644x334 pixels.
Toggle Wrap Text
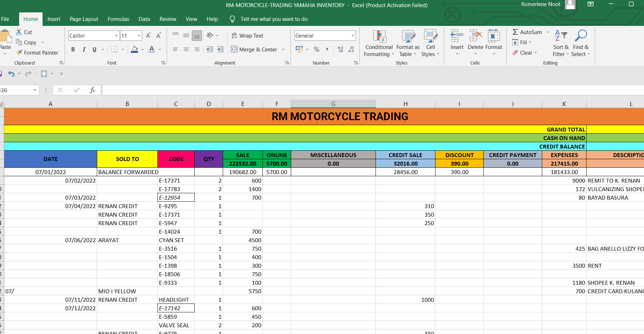pyautogui.click(x=247, y=35)
